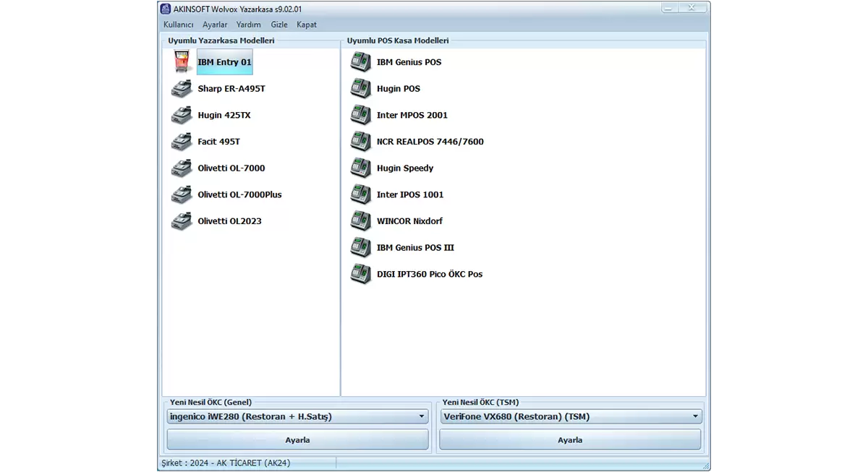Choose the Olivetti OL2023 register icon
The image size is (868, 472).
tap(182, 221)
